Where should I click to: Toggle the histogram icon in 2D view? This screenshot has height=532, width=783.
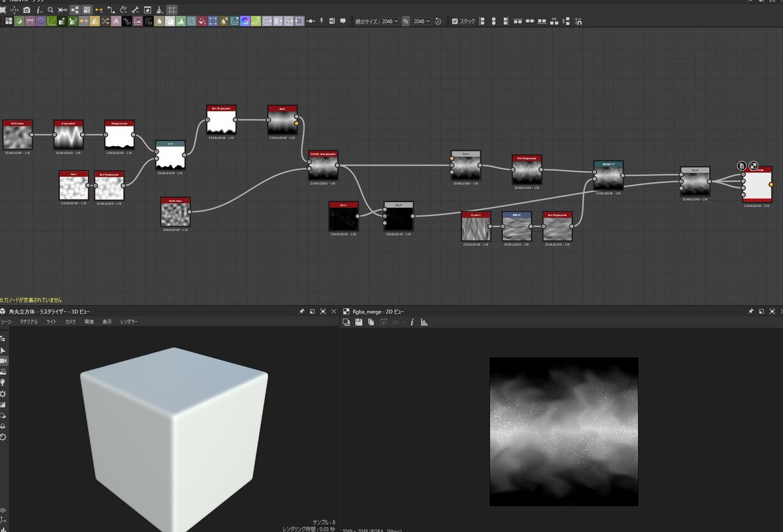[x=423, y=322]
